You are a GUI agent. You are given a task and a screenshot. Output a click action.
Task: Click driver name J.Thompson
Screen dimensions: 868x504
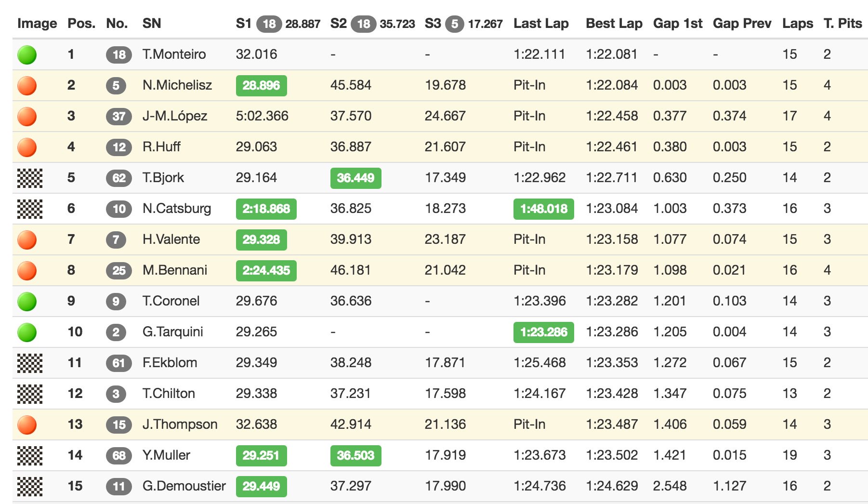tap(180, 424)
